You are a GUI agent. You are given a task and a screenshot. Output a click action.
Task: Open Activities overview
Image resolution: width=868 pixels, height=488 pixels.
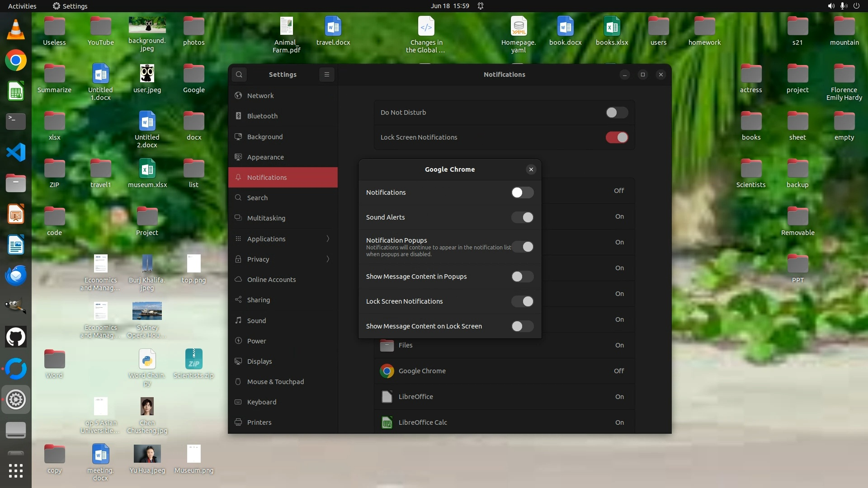point(22,6)
